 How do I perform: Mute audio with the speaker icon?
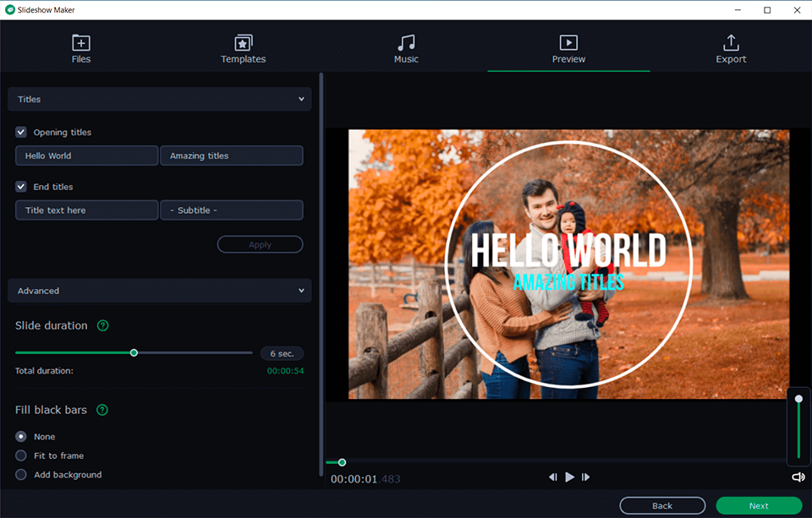point(798,477)
